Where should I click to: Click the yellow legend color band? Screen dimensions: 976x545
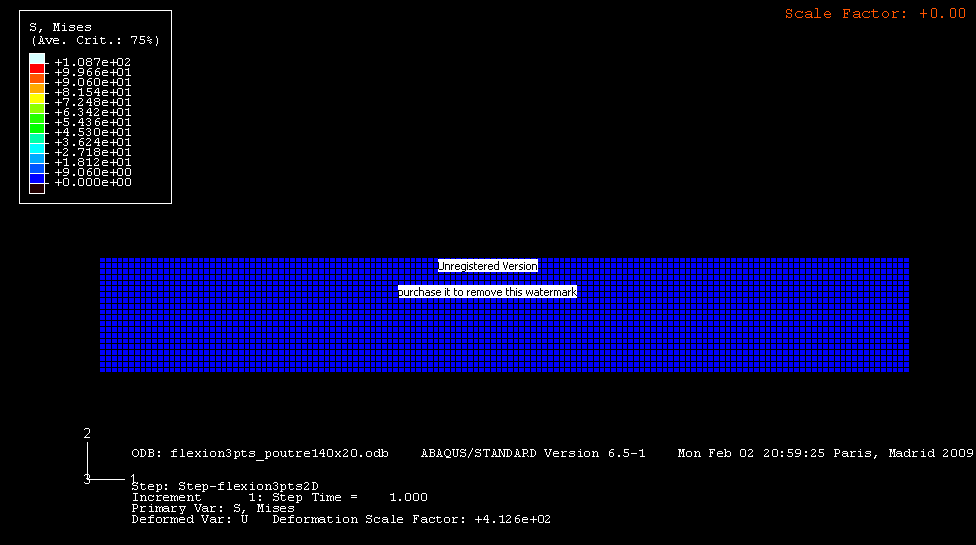[37, 99]
